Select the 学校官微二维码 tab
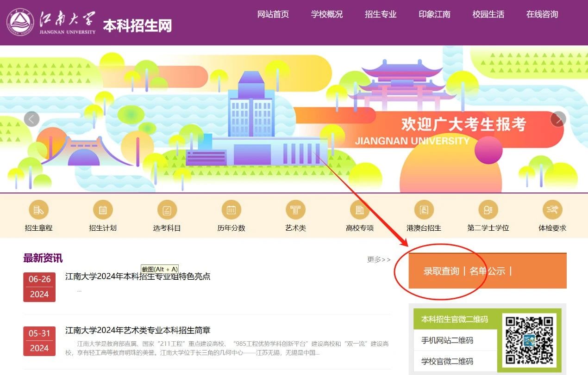The height and width of the screenshot is (375, 588). click(x=455, y=361)
